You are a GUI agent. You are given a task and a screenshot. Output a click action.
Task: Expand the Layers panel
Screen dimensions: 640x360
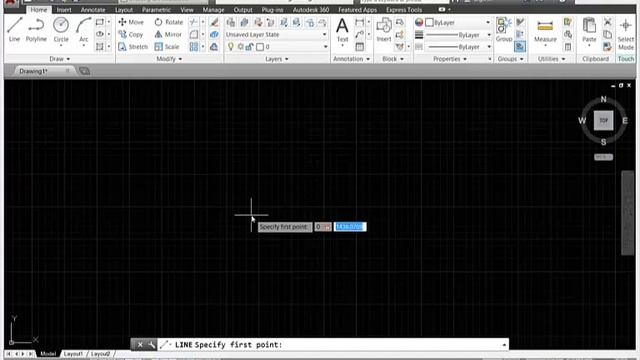[277, 59]
